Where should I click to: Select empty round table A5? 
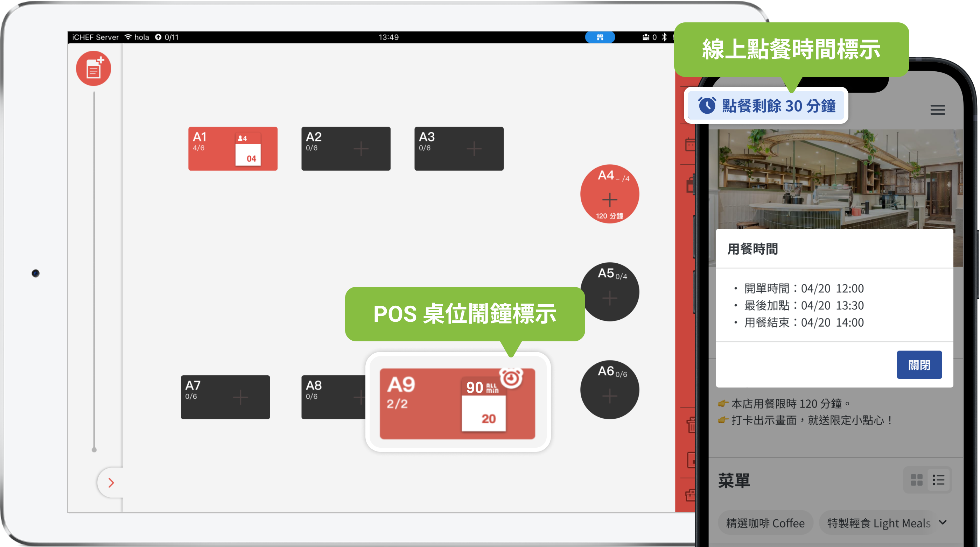pos(609,292)
